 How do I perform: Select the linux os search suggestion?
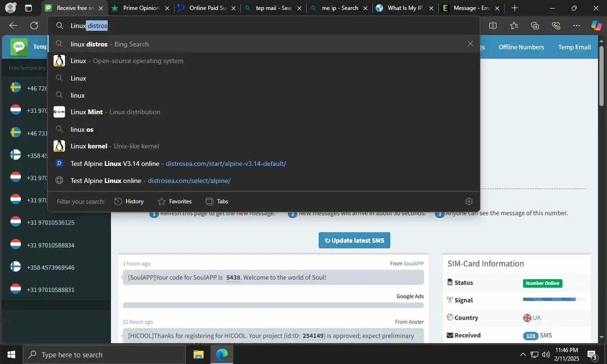tap(264, 129)
